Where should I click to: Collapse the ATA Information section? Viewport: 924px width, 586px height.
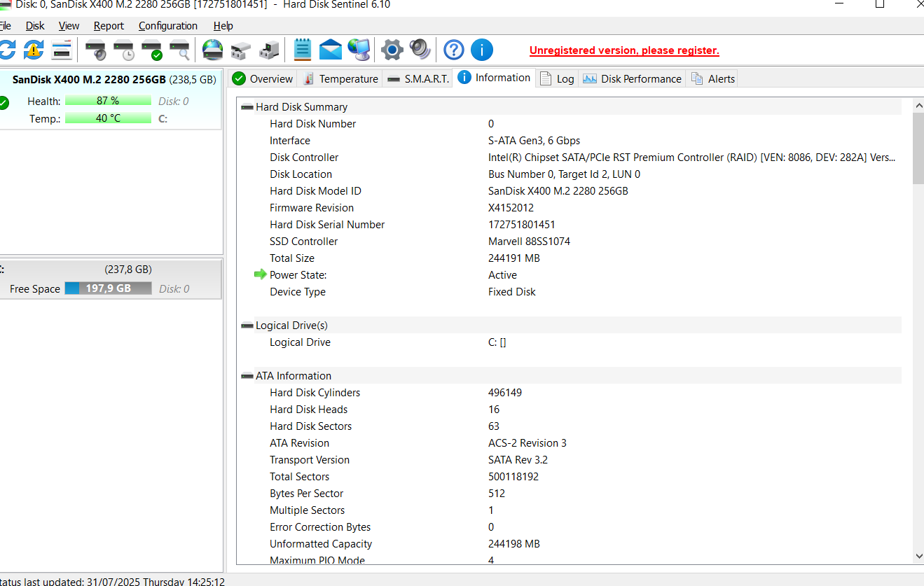(247, 376)
